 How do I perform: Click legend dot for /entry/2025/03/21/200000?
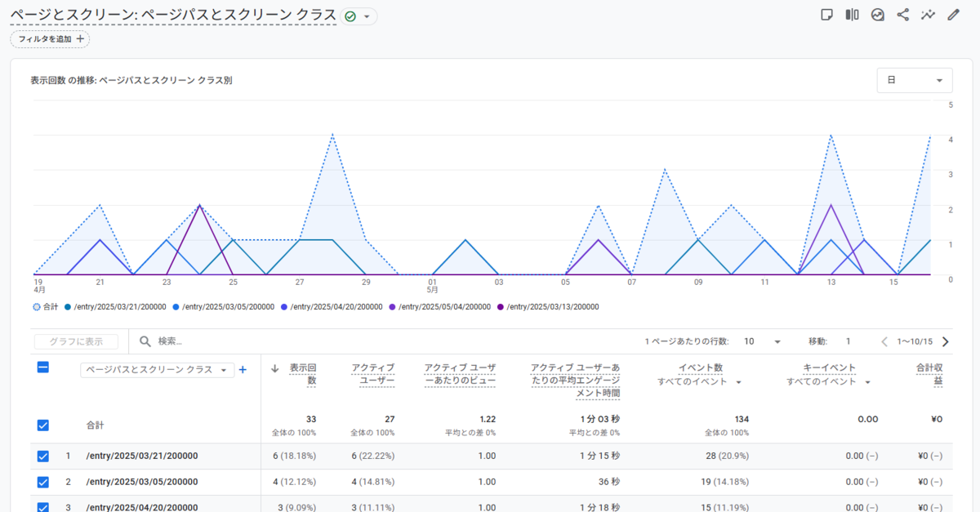(x=68, y=307)
